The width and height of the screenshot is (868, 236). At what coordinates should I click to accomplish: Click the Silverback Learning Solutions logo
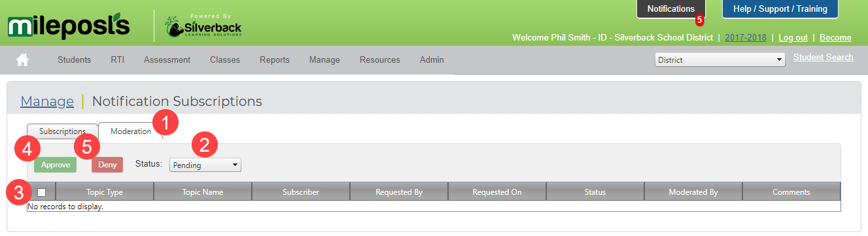point(203,26)
